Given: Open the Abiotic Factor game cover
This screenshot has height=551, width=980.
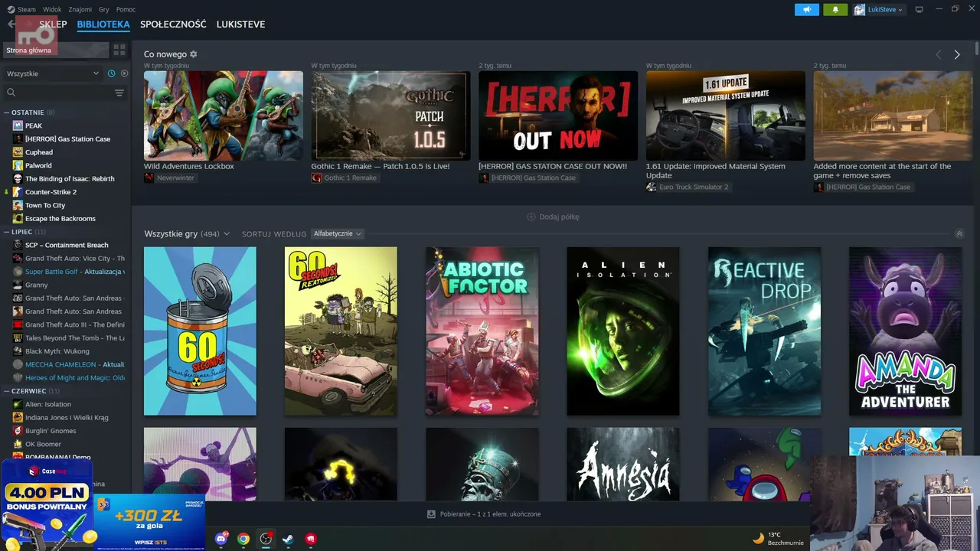Looking at the screenshot, I should coord(482,331).
